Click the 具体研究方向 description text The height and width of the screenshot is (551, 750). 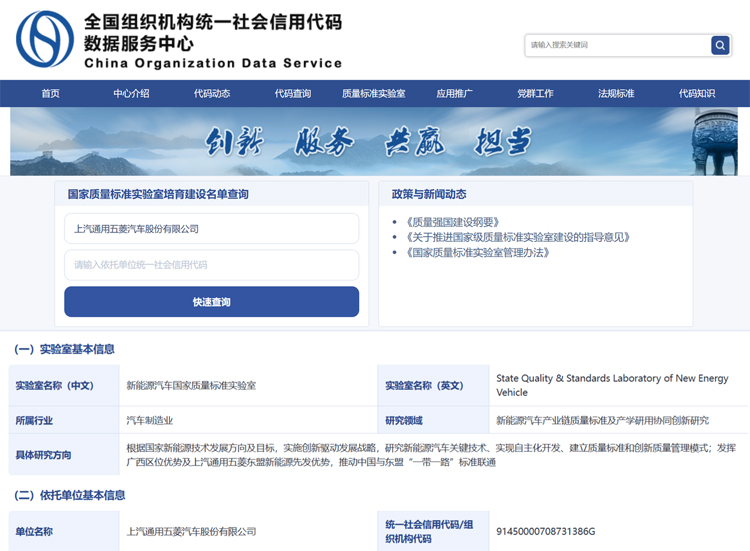click(431, 455)
